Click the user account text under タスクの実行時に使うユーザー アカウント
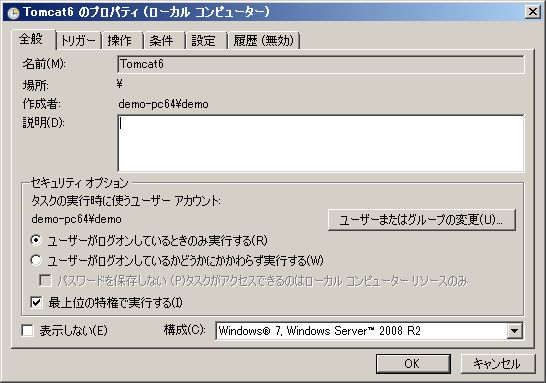 [x=76, y=219]
